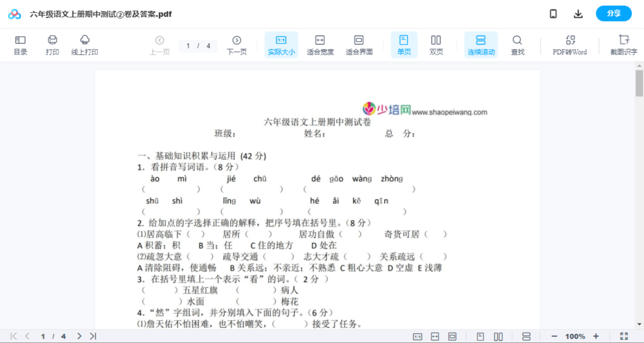The width and height of the screenshot is (644, 343).
Task: Go to next page via 下一页
Action: (236, 45)
